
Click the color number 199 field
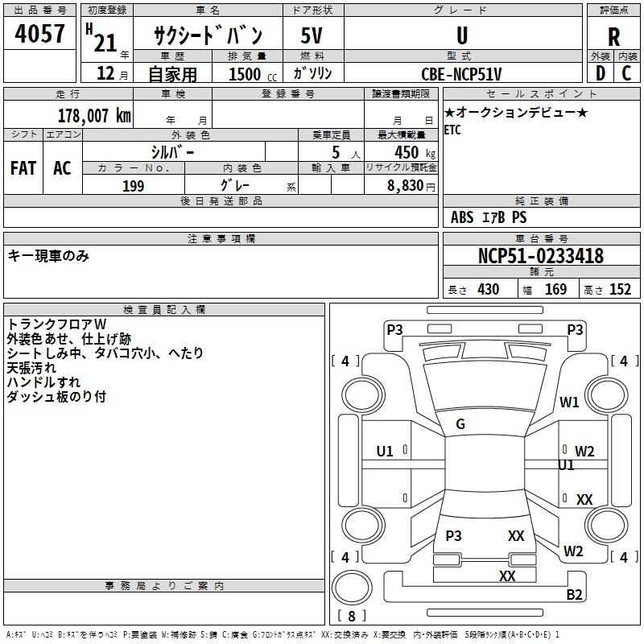click(133, 186)
